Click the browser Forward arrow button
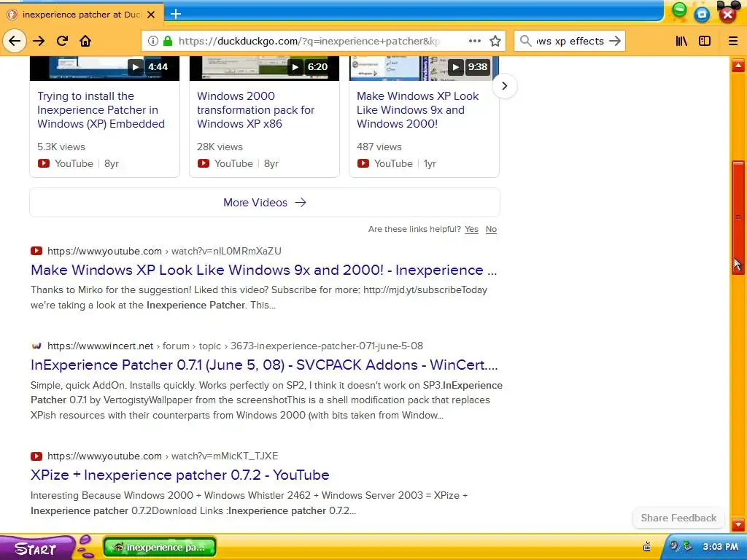This screenshot has width=747, height=560. click(39, 41)
